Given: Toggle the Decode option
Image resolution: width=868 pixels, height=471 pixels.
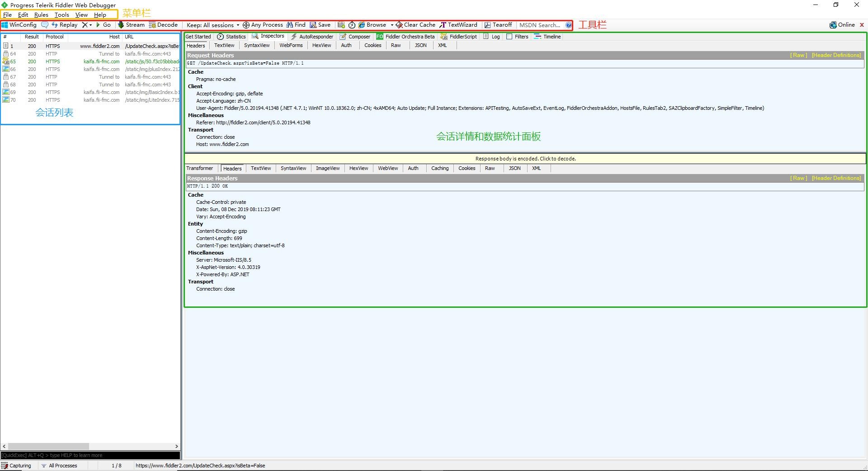Looking at the screenshot, I should (x=163, y=25).
